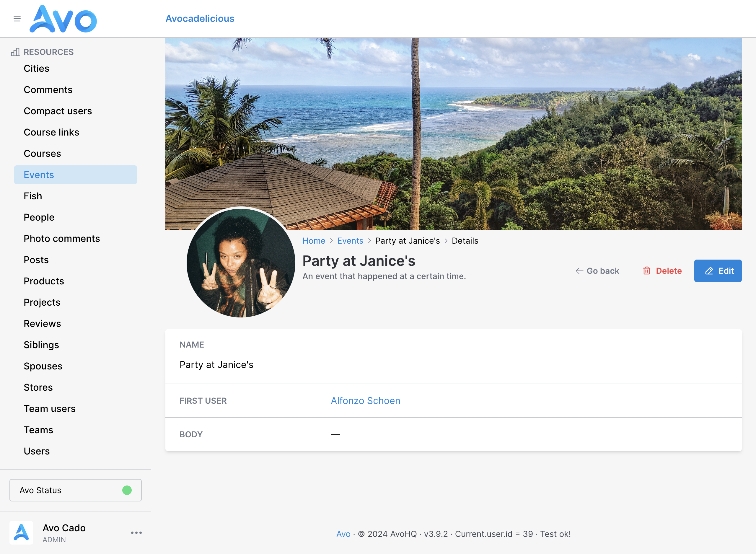Click Party at Janice's breadcrumb text
The image size is (756, 554).
[x=407, y=241]
